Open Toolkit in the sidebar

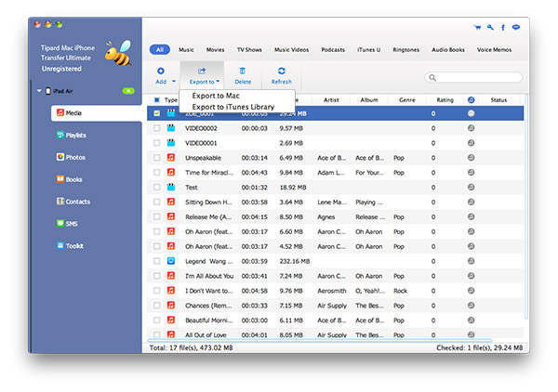(x=70, y=245)
